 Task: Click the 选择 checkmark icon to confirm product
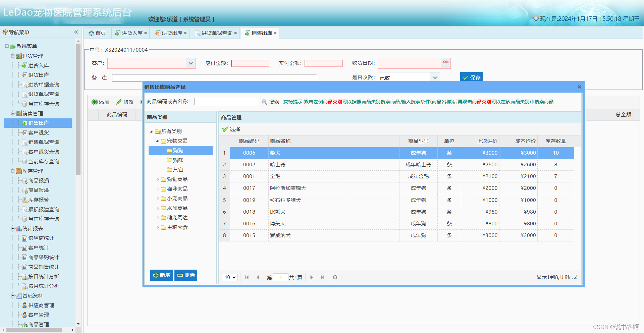pos(225,129)
